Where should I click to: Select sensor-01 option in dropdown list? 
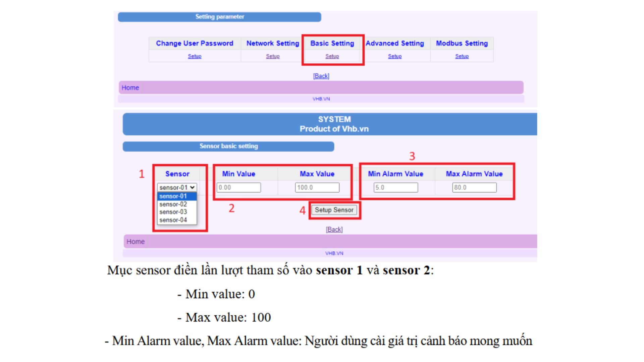[173, 196]
